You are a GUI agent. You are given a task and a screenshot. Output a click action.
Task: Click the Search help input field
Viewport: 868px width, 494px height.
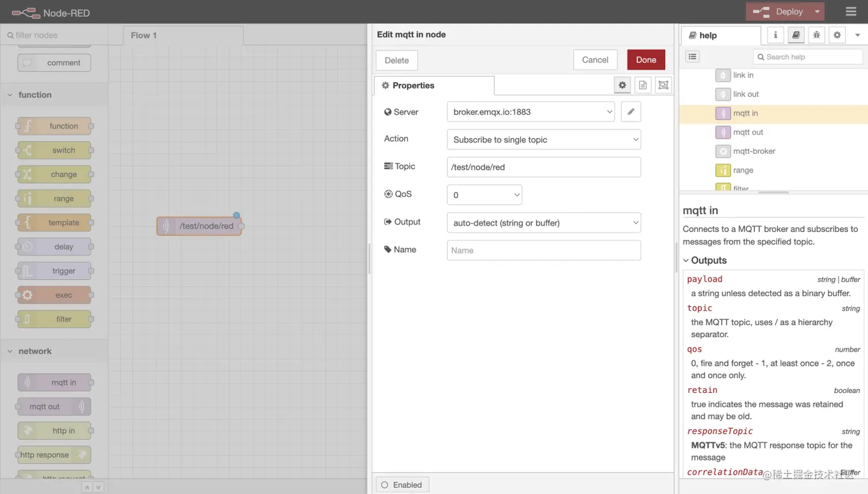[807, 56]
